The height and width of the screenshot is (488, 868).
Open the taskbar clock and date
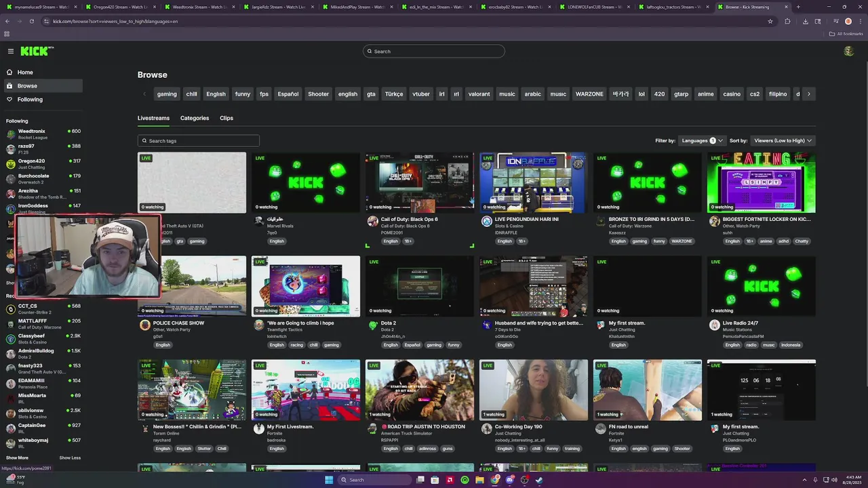pos(854,480)
